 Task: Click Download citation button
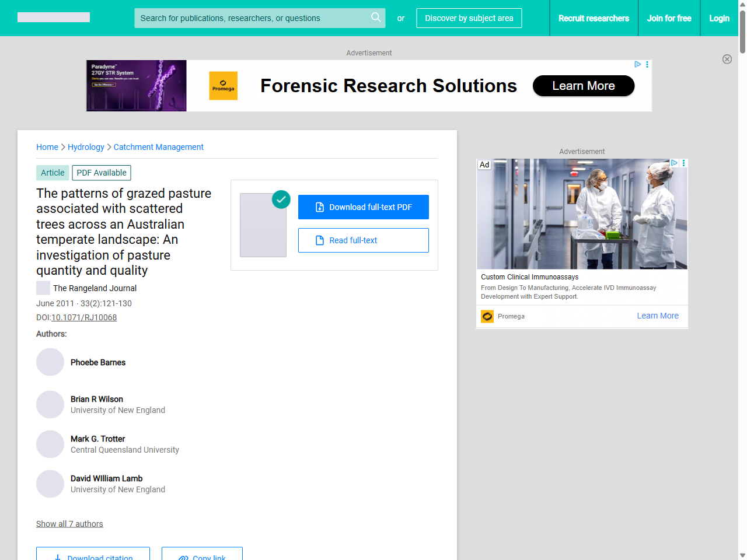pyautogui.click(x=93, y=554)
